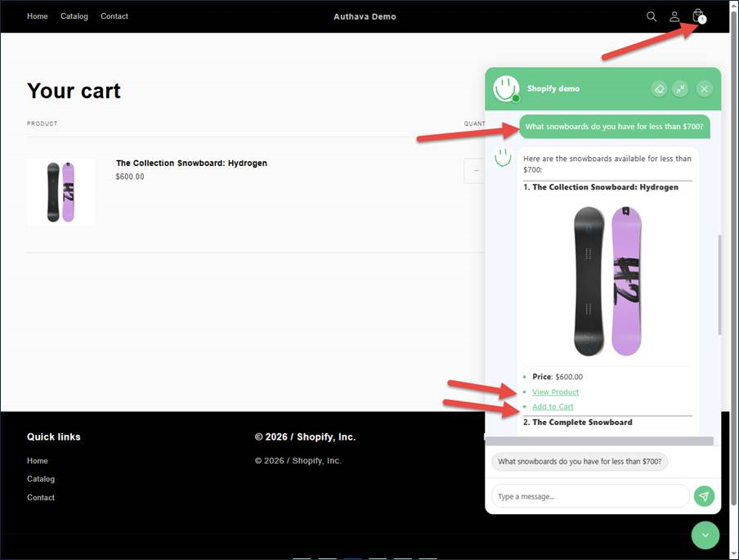Open the cart item Hydrogen snowboard title
Viewport: 739px width, 560px height.
click(191, 164)
